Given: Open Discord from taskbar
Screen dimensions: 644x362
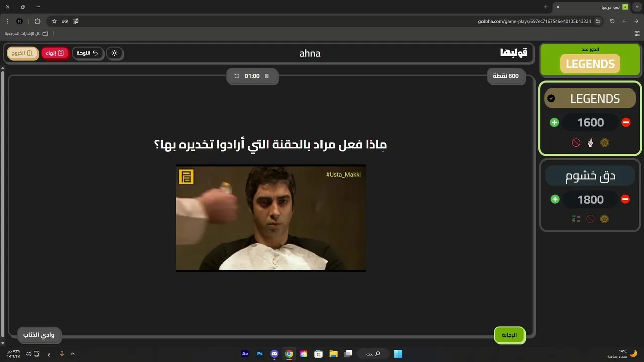Looking at the screenshot, I should click(274, 354).
